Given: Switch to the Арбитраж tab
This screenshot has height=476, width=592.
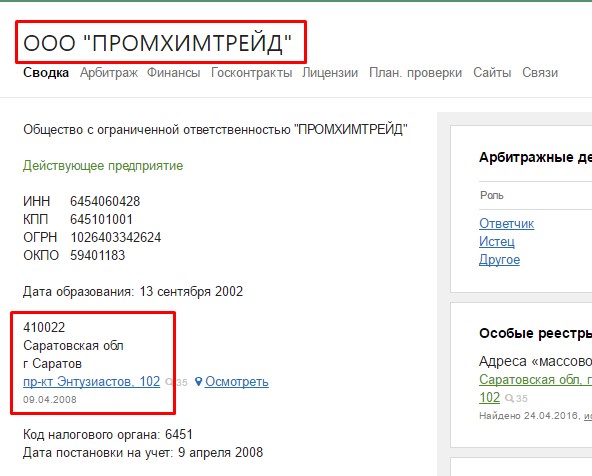Looking at the screenshot, I should pyautogui.click(x=109, y=72).
